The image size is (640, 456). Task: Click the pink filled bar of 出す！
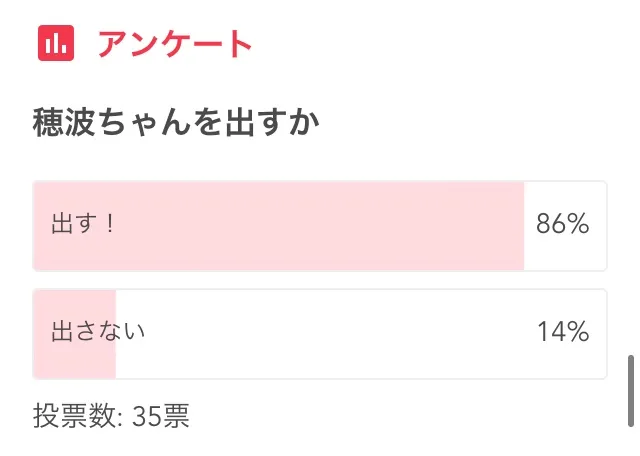(300, 225)
